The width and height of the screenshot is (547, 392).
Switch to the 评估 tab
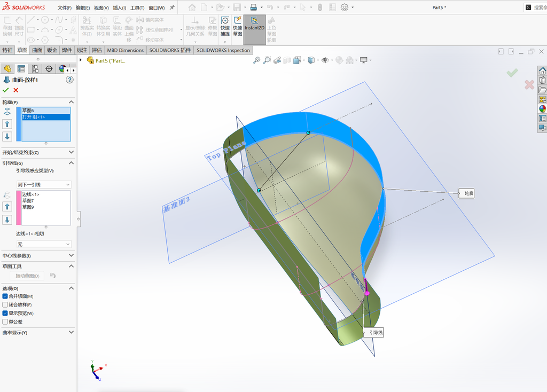97,50
